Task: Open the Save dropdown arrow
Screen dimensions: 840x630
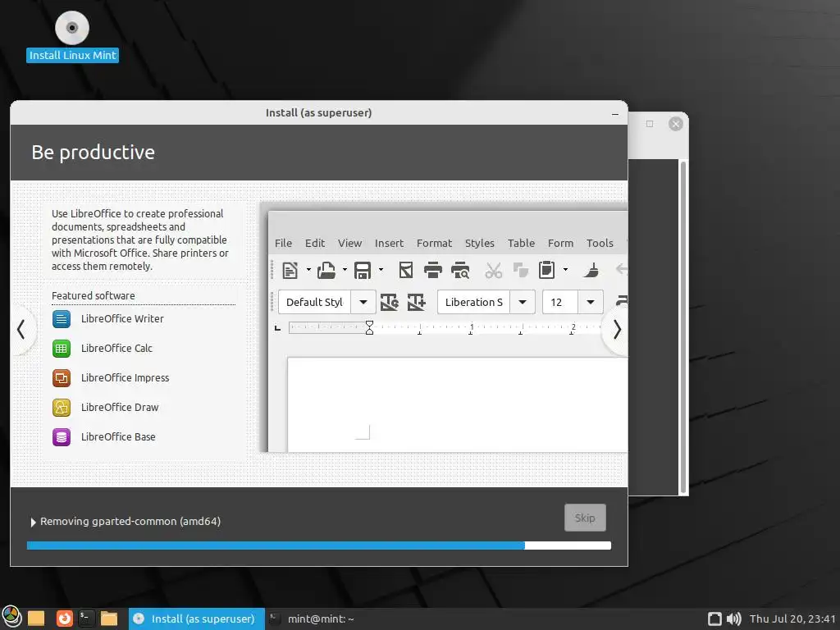Action: [381, 270]
